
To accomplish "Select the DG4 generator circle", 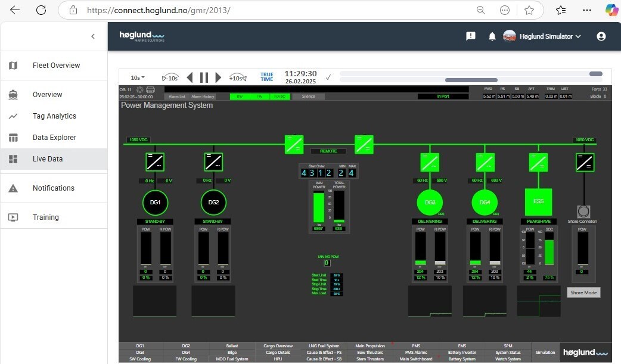I will click(x=485, y=203).
